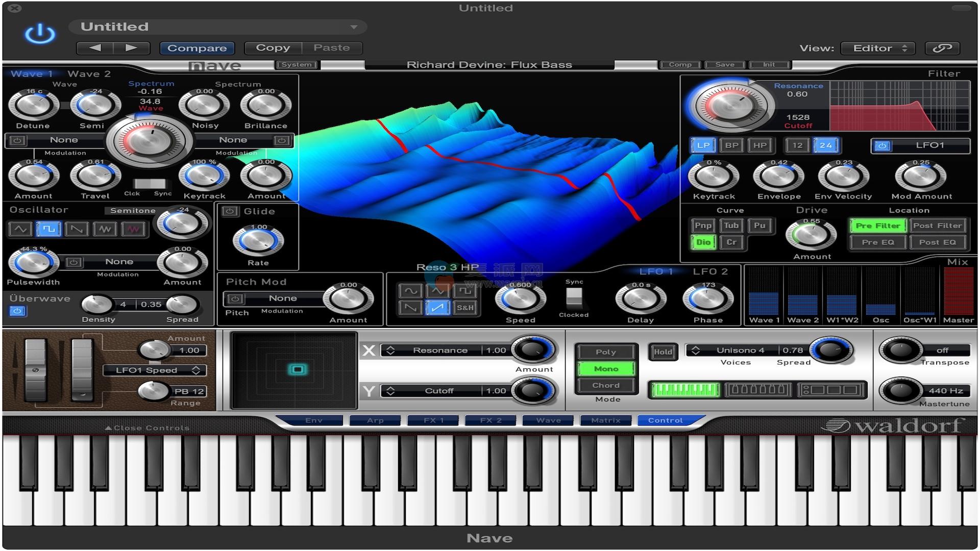The height and width of the screenshot is (551, 980).
Task: Choose the LFO sine wave shape
Action: pos(410,291)
